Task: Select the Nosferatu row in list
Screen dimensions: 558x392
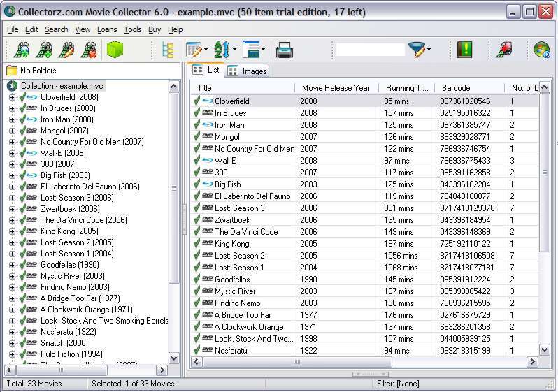Action: [x=365, y=351]
